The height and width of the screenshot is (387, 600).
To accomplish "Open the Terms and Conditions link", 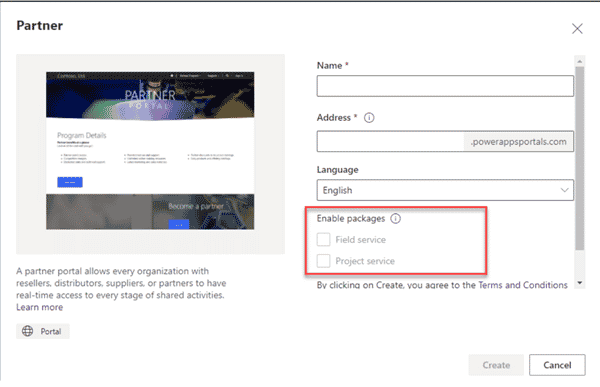I will coord(523,285).
